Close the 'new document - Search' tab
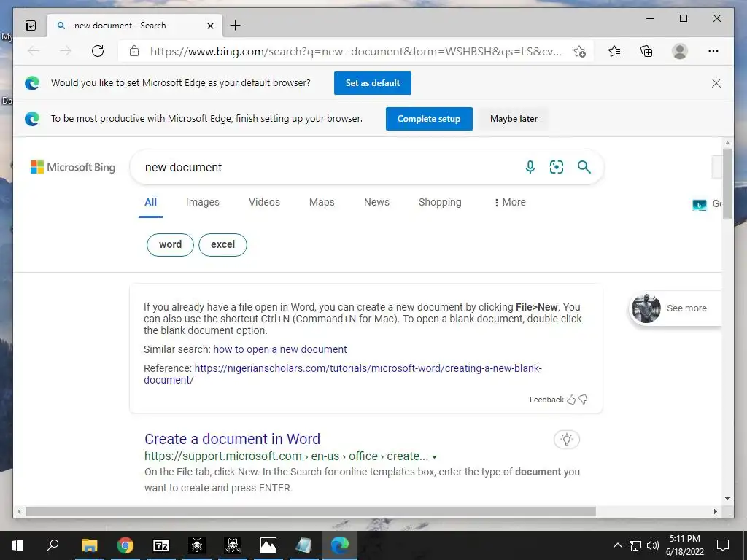This screenshot has width=747, height=560. coord(210,26)
